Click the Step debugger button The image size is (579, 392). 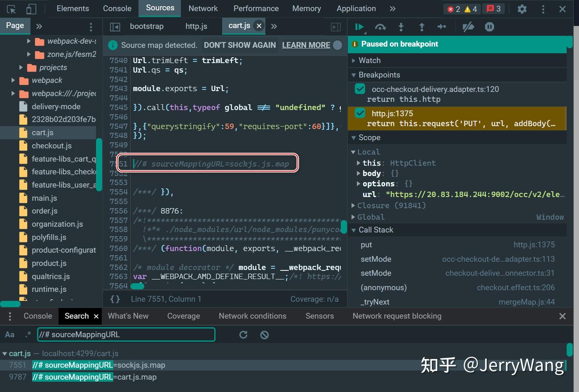[x=442, y=27]
